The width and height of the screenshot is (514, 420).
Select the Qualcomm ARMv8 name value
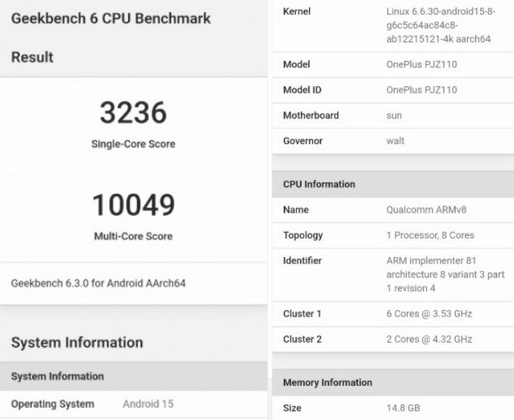[426, 210]
